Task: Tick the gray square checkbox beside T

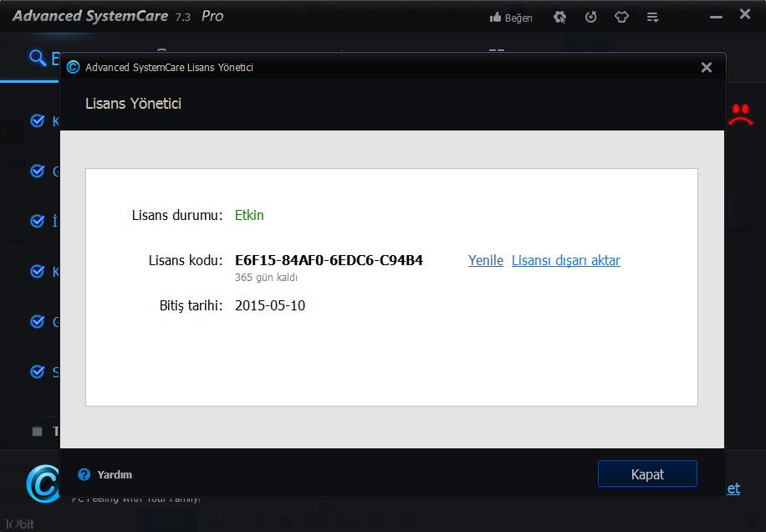Action: (x=37, y=432)
